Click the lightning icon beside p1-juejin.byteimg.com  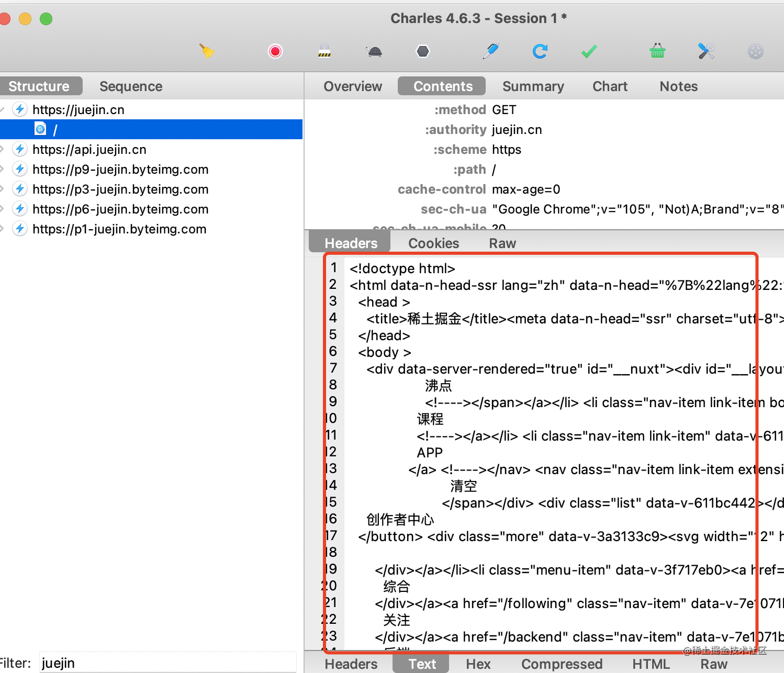[20, 229]
